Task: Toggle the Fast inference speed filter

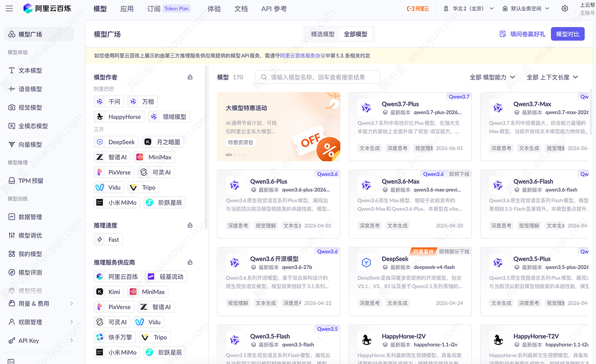Action: 108,239
